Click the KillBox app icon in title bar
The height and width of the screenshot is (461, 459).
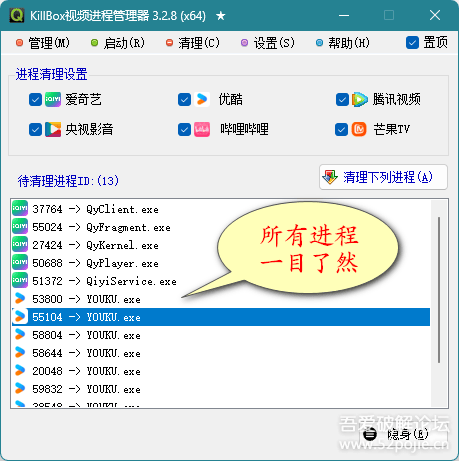click(x=17, y=15)
